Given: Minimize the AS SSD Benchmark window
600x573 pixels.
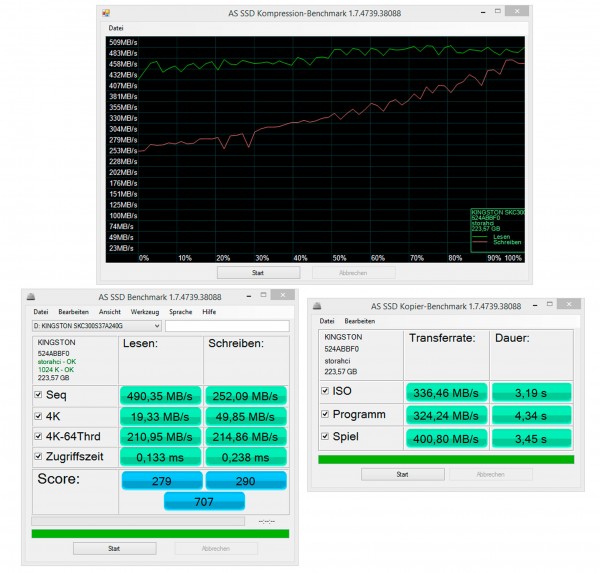Looking at the screenshot, I should pyautogui.click(x=249, y=295).
